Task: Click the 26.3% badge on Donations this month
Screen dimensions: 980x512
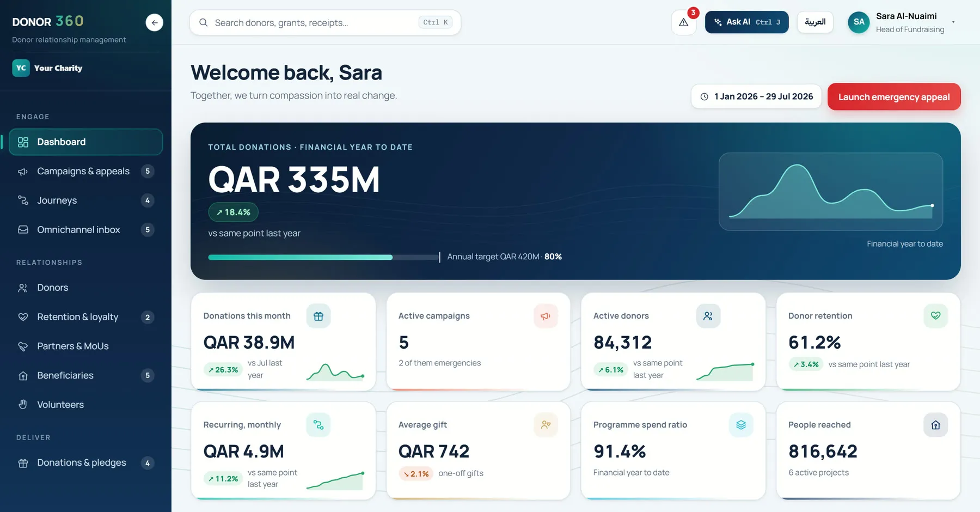Action: pyautogui.click(x=223, y=370)
